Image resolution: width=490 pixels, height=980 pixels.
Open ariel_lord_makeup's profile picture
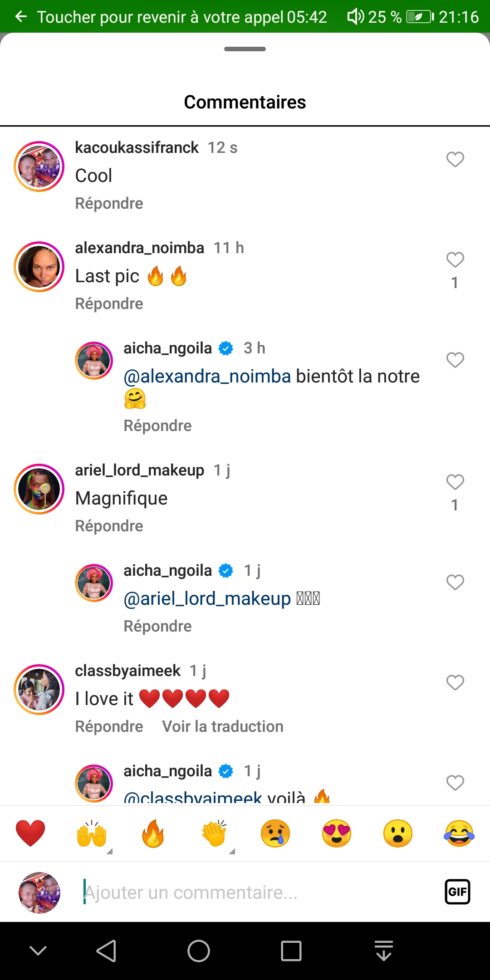pos(39,489)
